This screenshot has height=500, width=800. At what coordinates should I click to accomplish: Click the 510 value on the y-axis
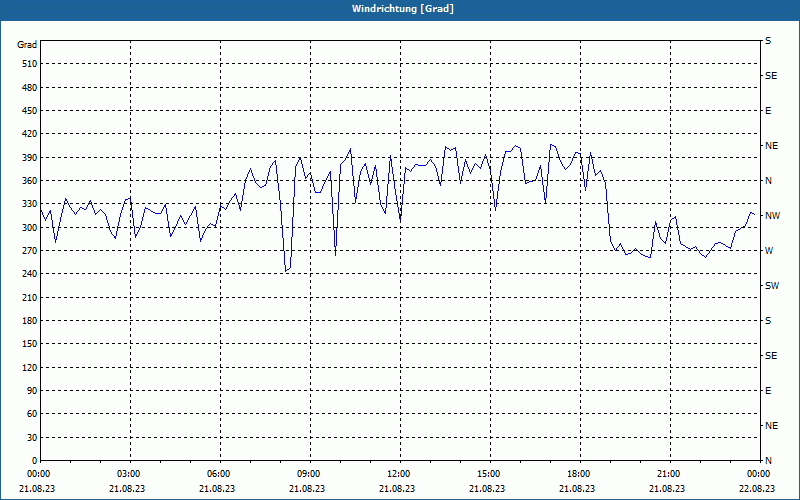(29, 64)
